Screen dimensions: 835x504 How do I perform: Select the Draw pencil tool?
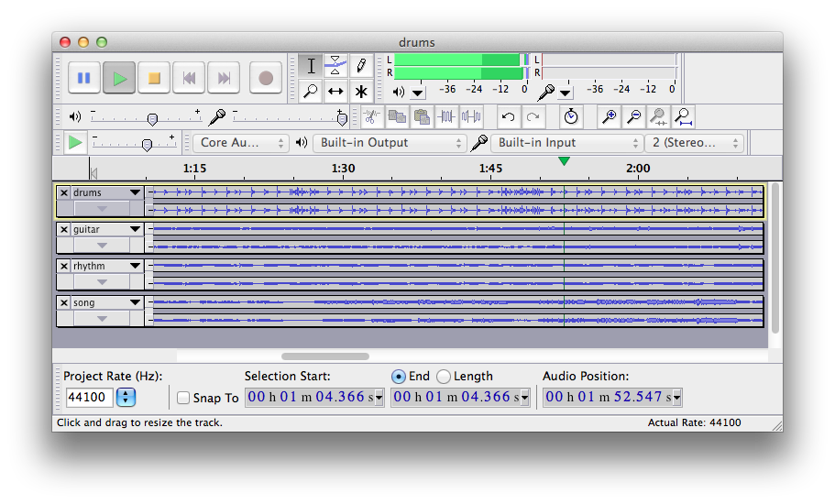[361, 66]
